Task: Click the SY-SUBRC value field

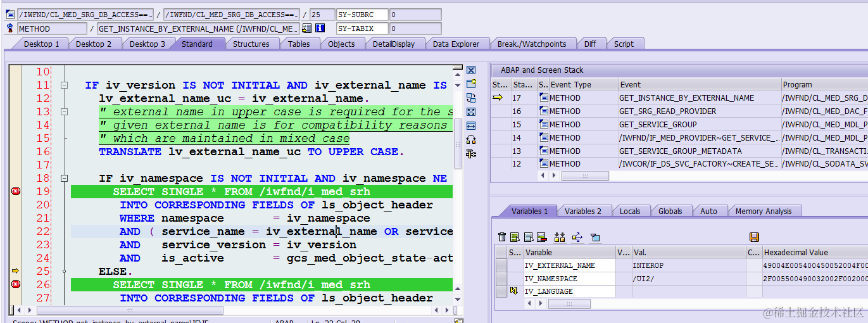Action: coord(415,15)
